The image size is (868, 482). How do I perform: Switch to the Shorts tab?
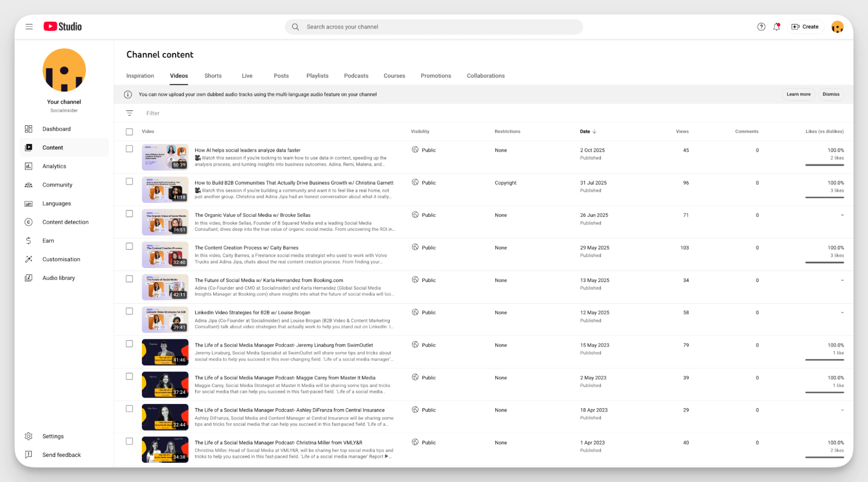click(x=213, y=75)
